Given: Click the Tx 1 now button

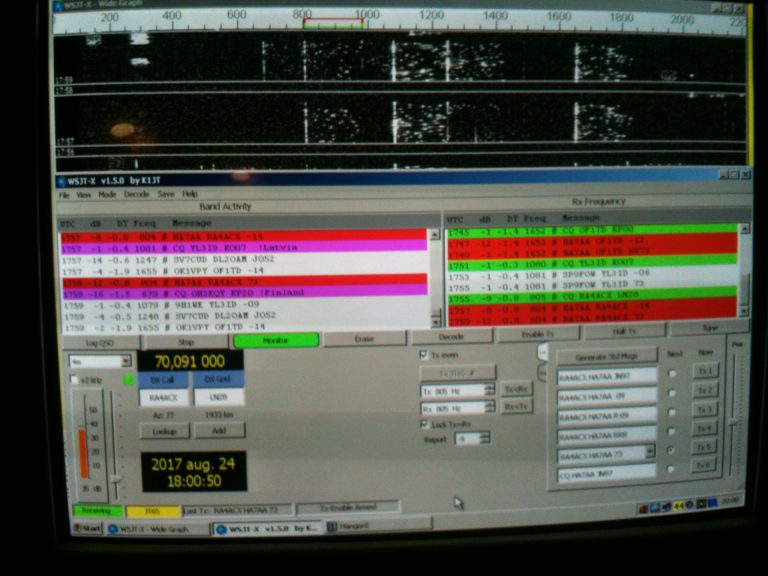Looking at the screenshot, I should point(705,372).
